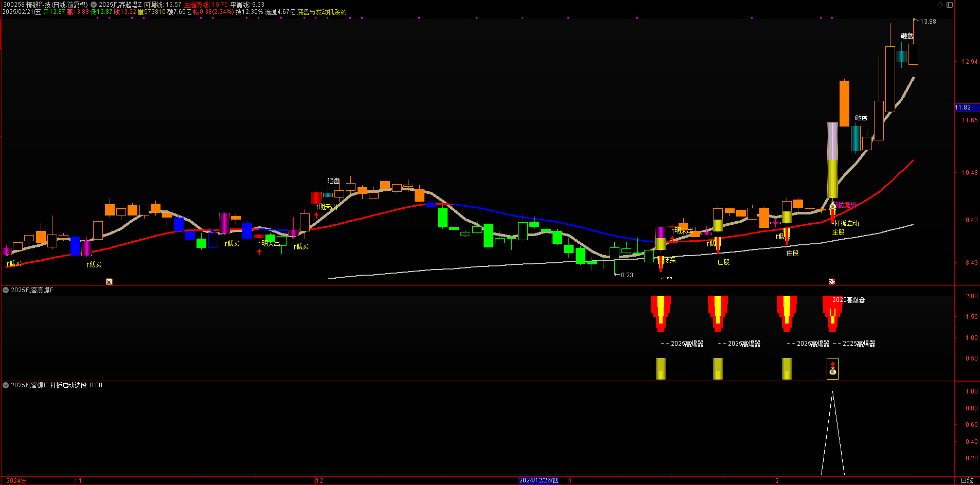
Task: Click the 打板启动选股: 0.00 readout
Action: click(x=76, y=385)
